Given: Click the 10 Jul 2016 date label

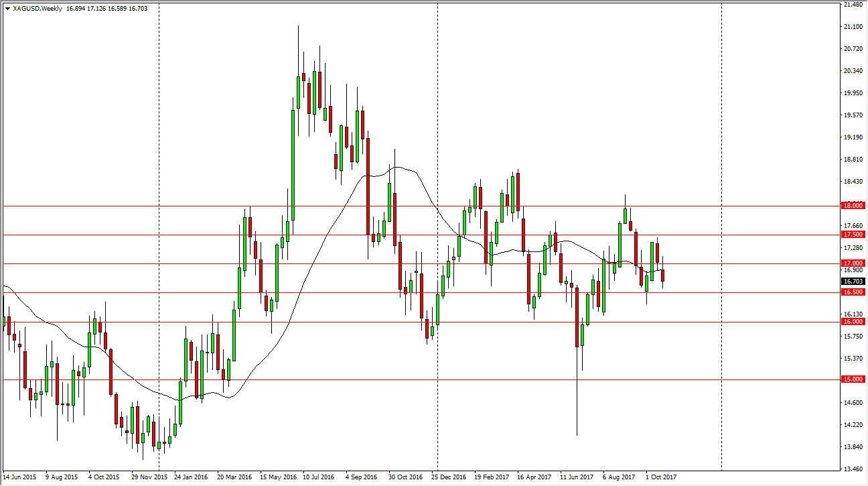Looking at the screenshot, I should point(317,478).
